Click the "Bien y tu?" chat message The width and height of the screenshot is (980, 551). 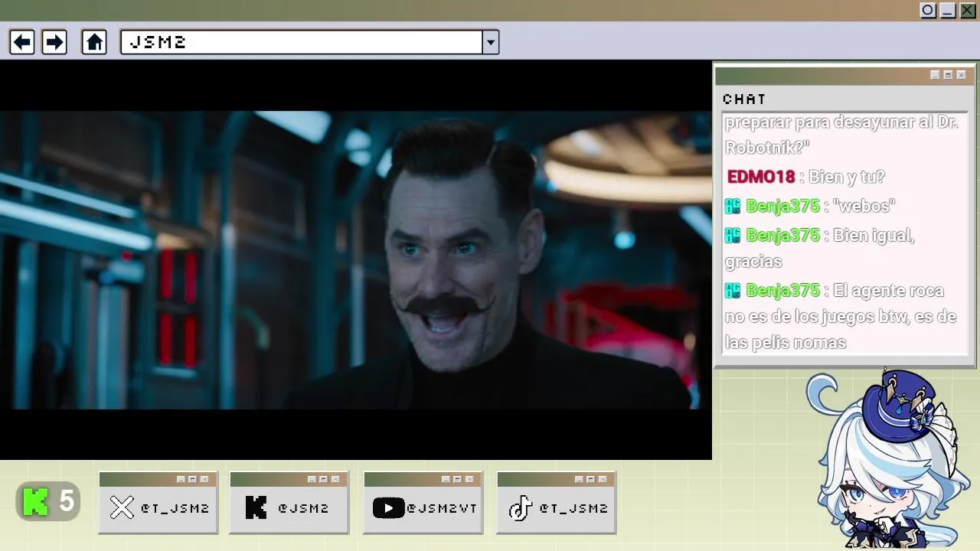click(847, 177)
